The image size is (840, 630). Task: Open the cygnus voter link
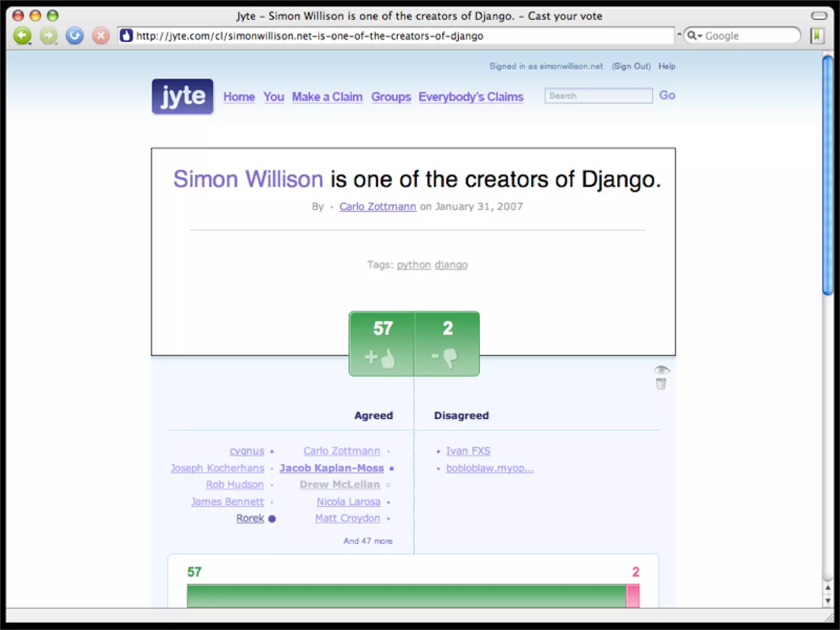(247, 451)
